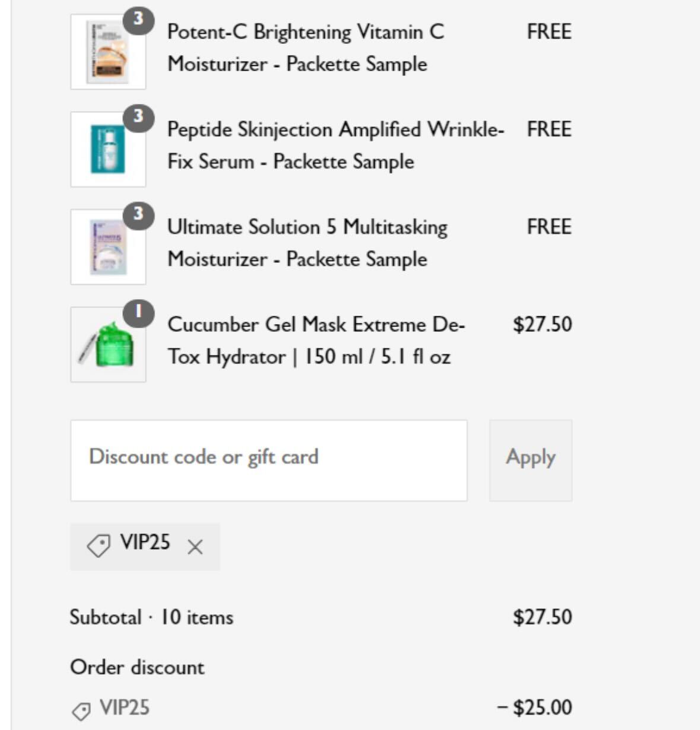Click the Cucumber Gel Mask $27.50 price
The image size is (700, 730).
(x=542, y=324)
